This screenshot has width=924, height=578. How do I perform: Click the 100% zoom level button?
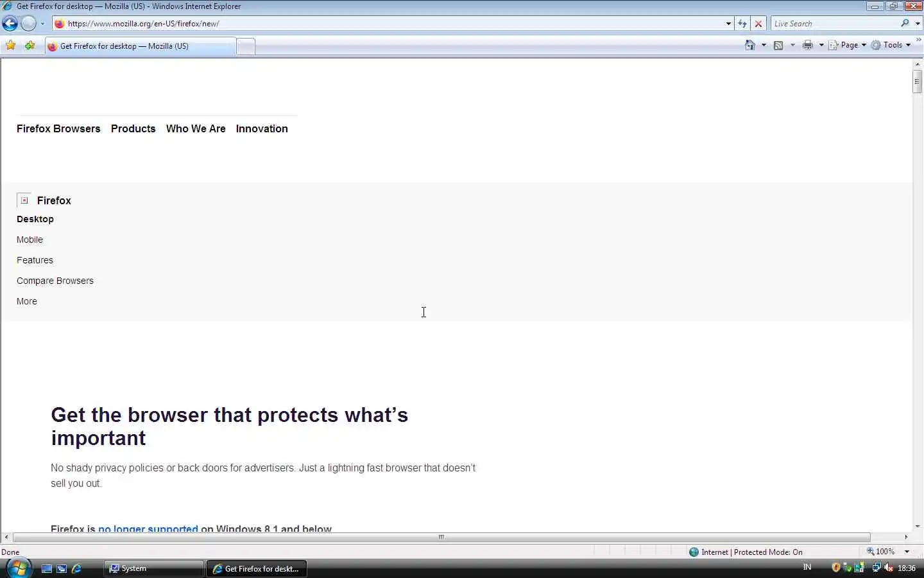tap(882, 552)
